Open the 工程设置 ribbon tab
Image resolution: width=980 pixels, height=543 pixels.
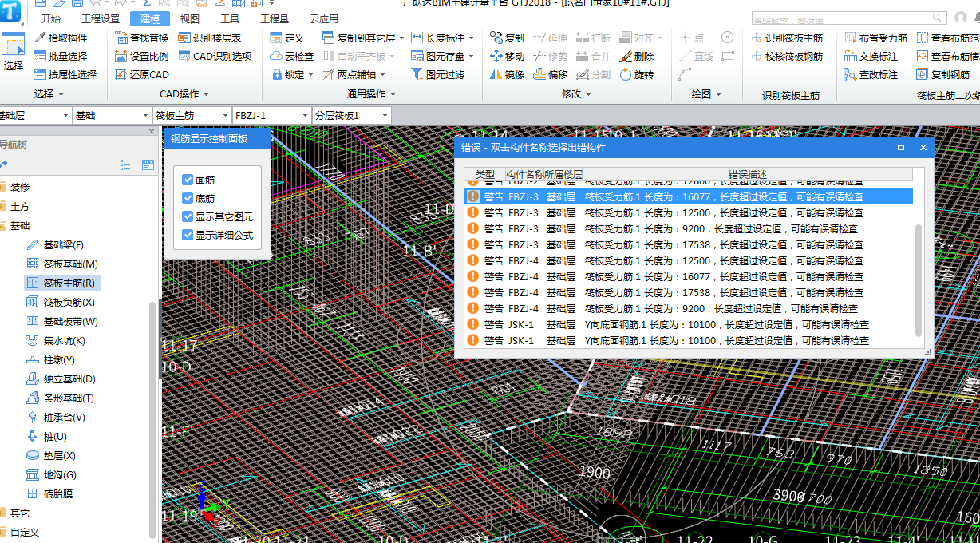point(100,18)
